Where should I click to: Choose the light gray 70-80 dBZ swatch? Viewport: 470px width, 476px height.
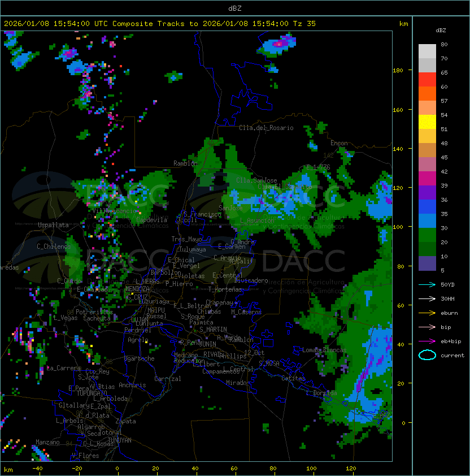(427, 51)
